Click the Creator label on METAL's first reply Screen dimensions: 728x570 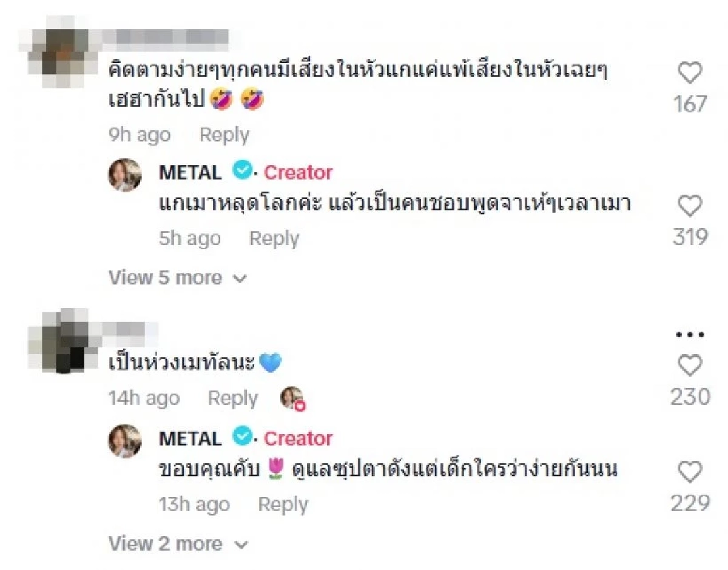point(297,173)
